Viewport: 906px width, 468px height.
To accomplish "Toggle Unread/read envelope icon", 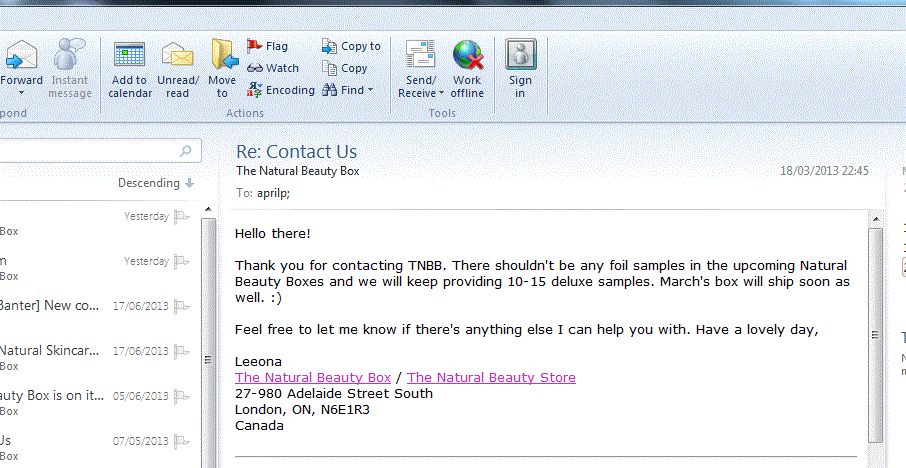I will 177,55.
